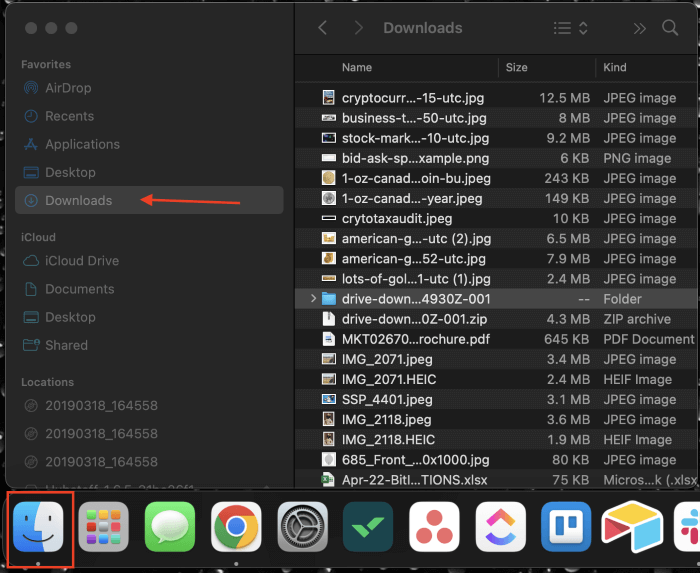
Task: Click the Finder search magnifier icon
Action: coord(670,28)
